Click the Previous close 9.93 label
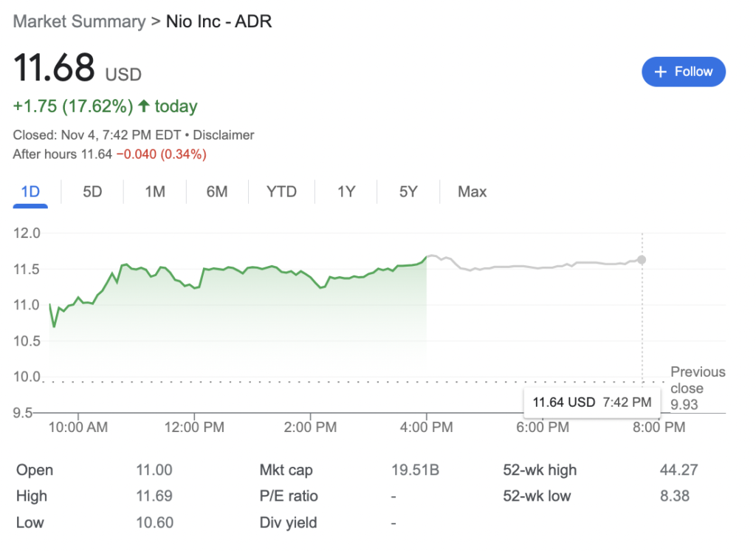Image resolution: width=756 pixels, height=551 pixels. (698, 388)
